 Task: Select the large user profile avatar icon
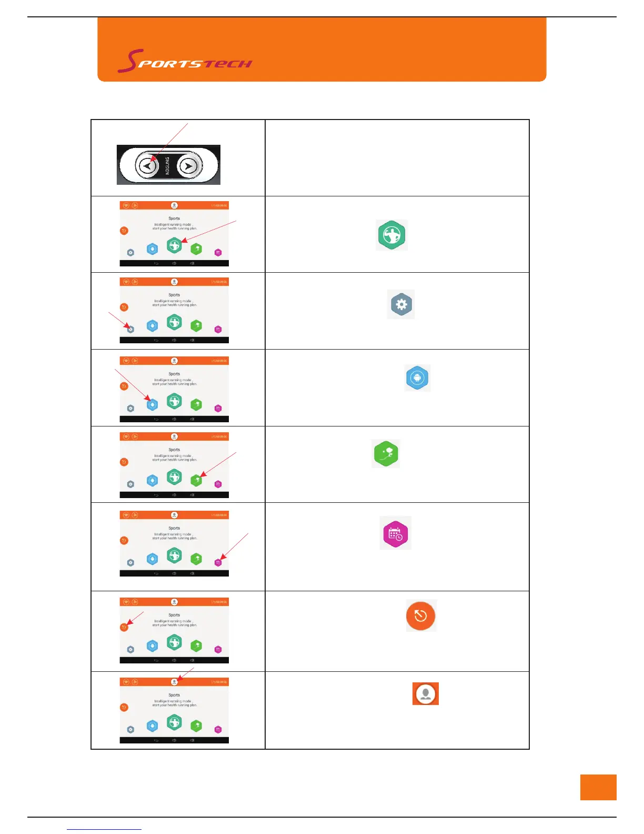click(426, 694)
